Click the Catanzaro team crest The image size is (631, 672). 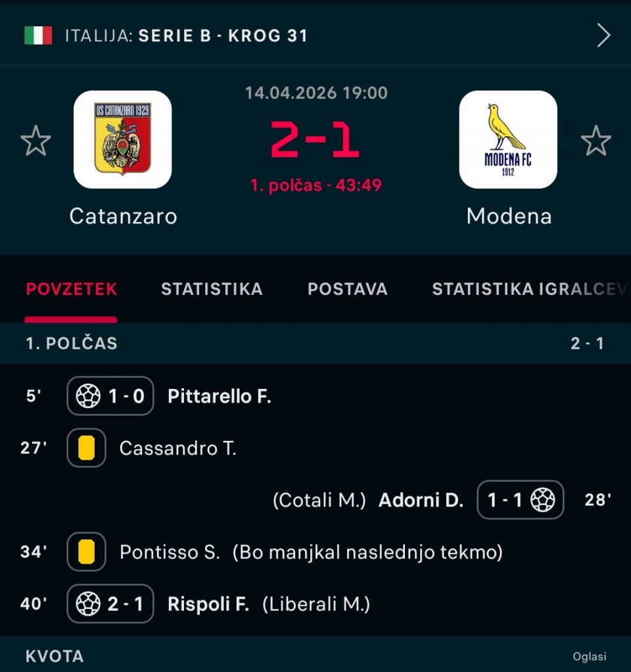point(122,139)
